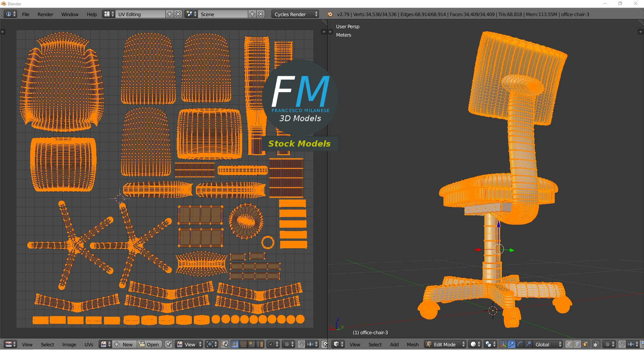
Task: Toggle UV sync selection with mesh
Action: 225,344
